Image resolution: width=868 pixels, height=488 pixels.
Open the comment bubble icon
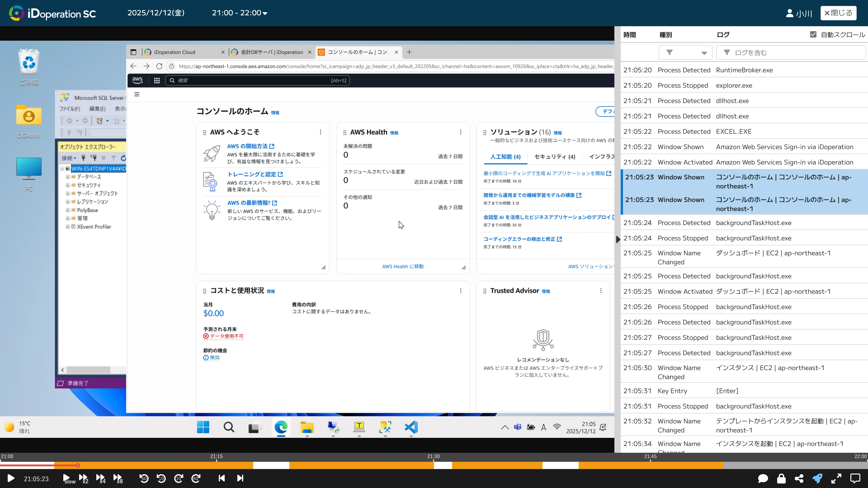point(763,478)
